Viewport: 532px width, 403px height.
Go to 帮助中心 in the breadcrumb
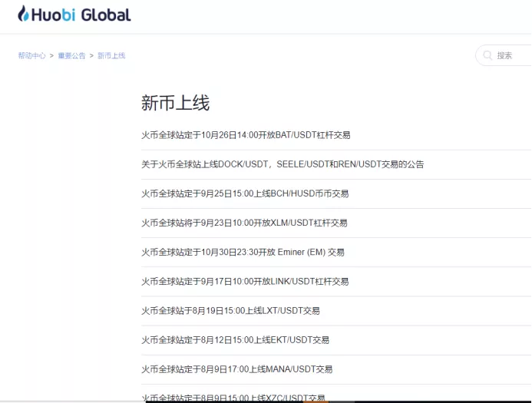click(31, 56)
